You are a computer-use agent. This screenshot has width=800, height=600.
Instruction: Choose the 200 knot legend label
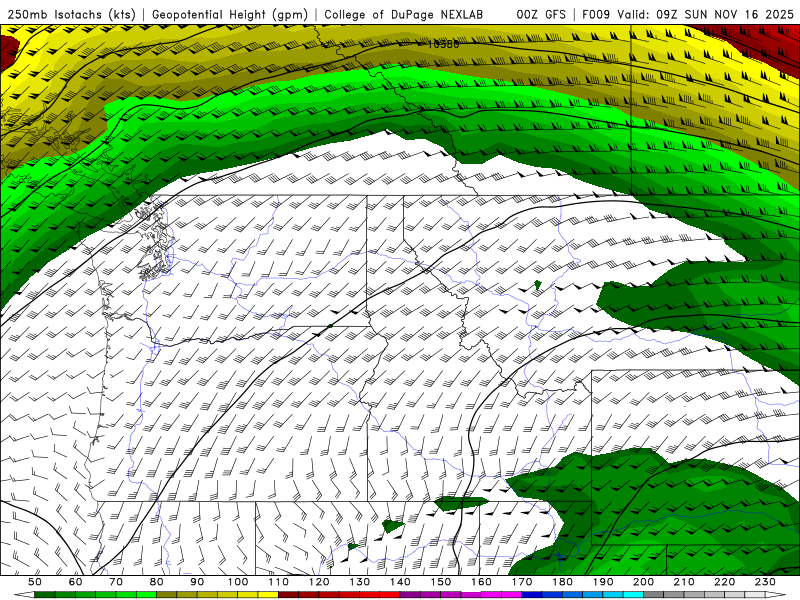point(644,582)
